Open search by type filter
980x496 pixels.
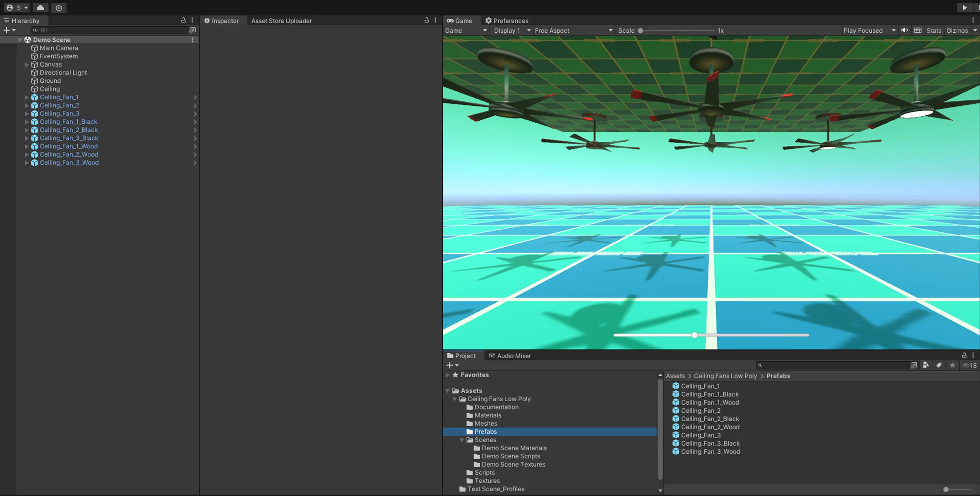coord(926,365)
